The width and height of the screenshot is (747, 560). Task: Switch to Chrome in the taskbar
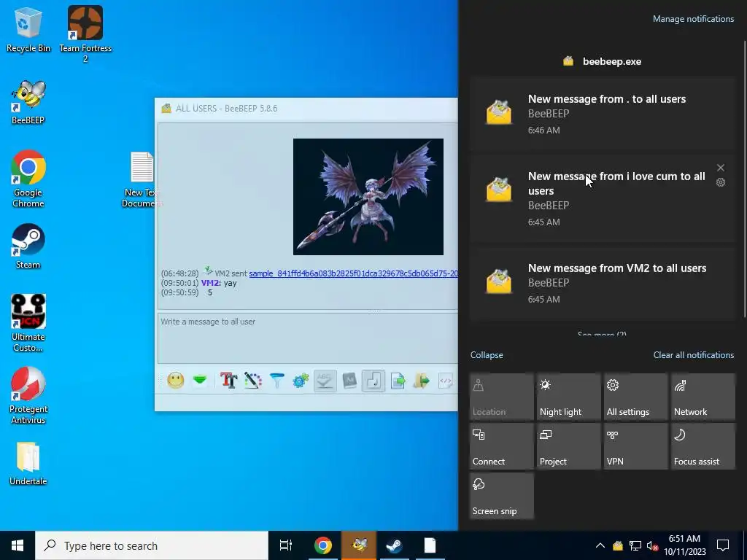click(x=322, y=545)
